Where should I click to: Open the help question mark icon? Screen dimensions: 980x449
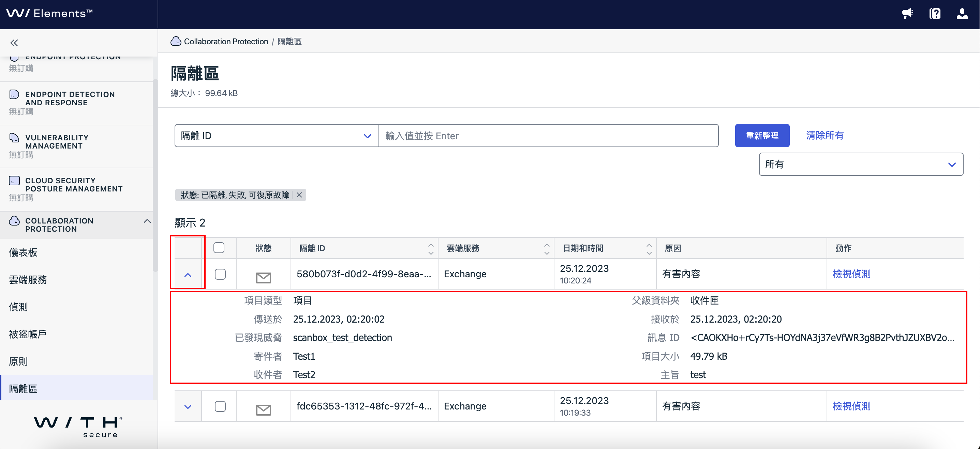tap(935, 14)
